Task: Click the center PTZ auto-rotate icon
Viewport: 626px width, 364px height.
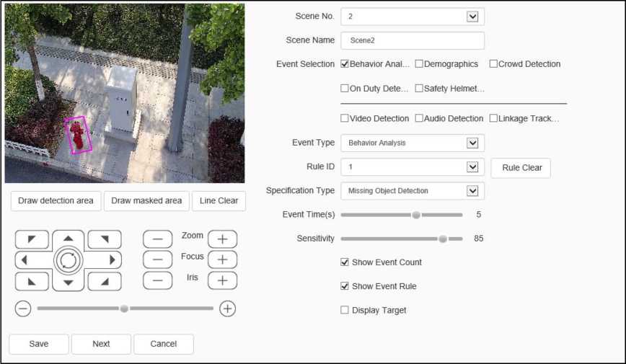Action: [x=68, y=259]
